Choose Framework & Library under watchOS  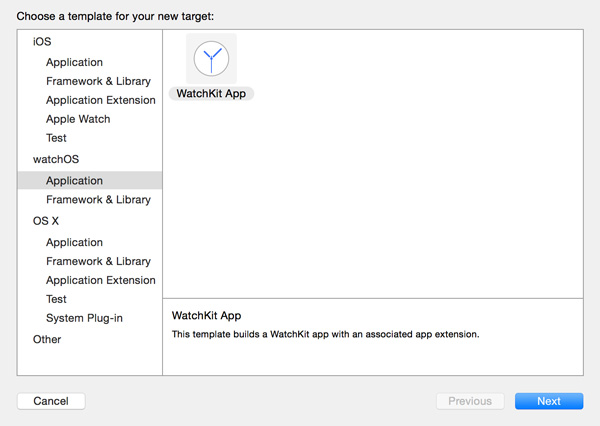[x=98, y=200]
